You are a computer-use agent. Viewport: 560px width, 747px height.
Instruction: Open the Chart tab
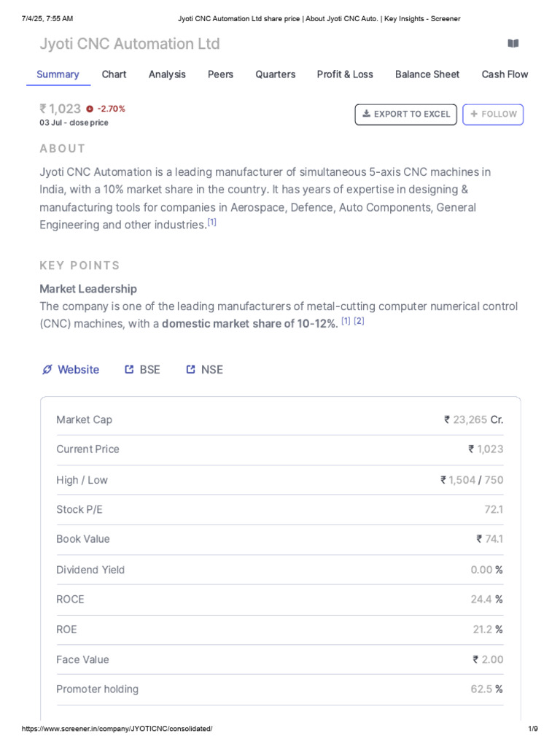click(114, 74)
